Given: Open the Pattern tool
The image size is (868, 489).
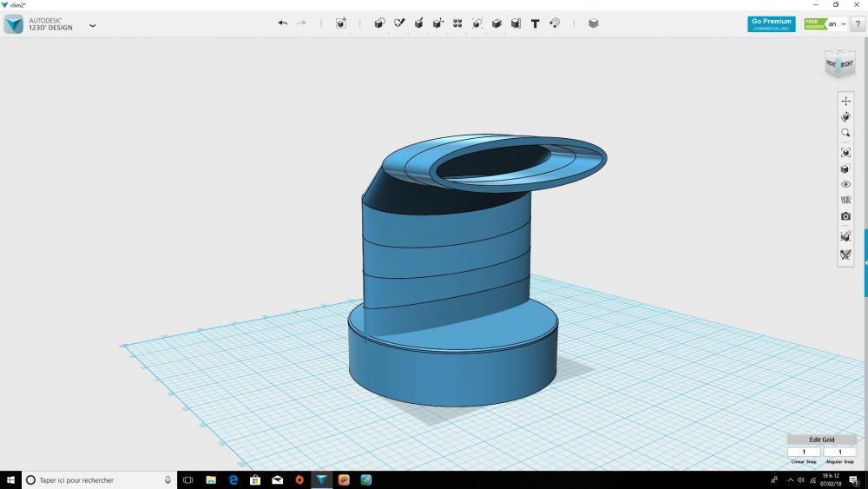Looking at the screenshot, I should 457,23.
